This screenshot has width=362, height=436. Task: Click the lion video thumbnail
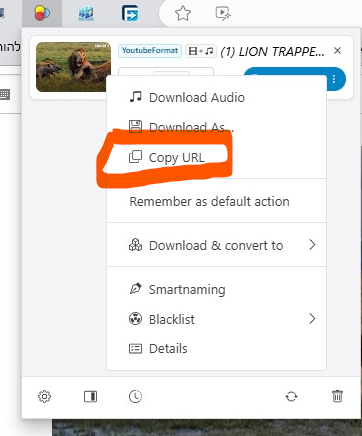(x=73, y=67)
